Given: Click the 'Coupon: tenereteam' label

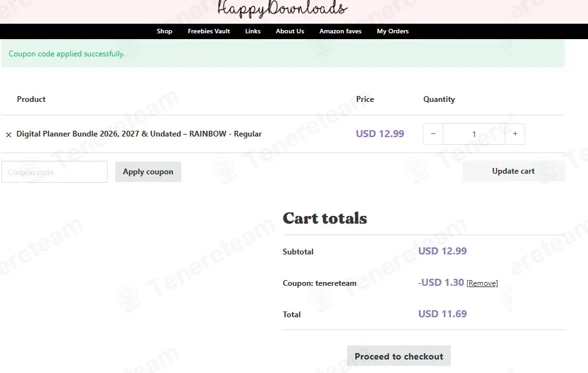Looking at the screenshot, I should pos(320,283).
